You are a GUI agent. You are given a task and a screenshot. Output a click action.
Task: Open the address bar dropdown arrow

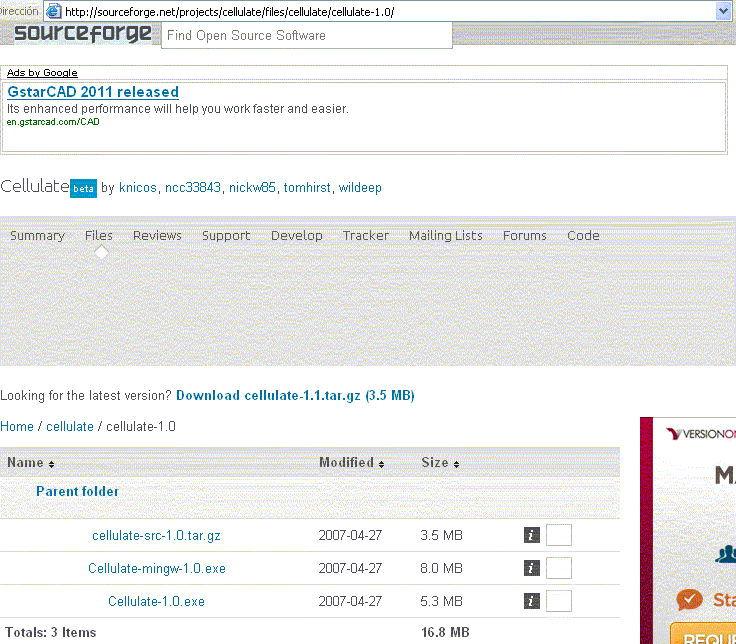point(723,11)
